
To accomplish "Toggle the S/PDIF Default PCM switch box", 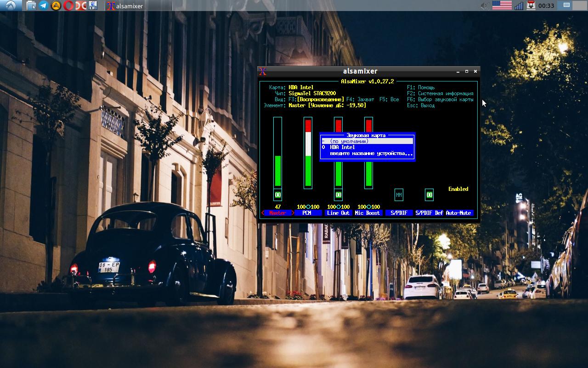I will (429, 195).
